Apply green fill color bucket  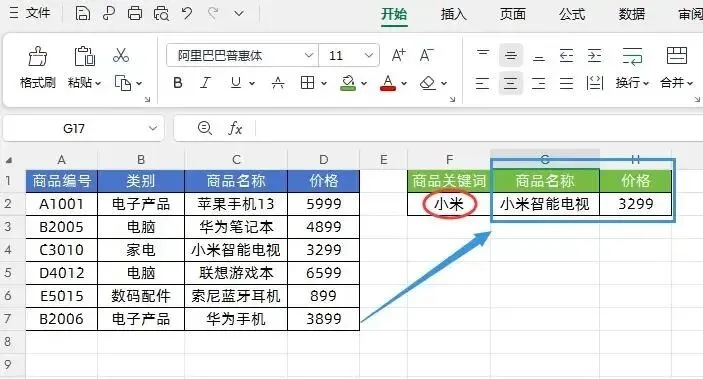coord(348,83)
